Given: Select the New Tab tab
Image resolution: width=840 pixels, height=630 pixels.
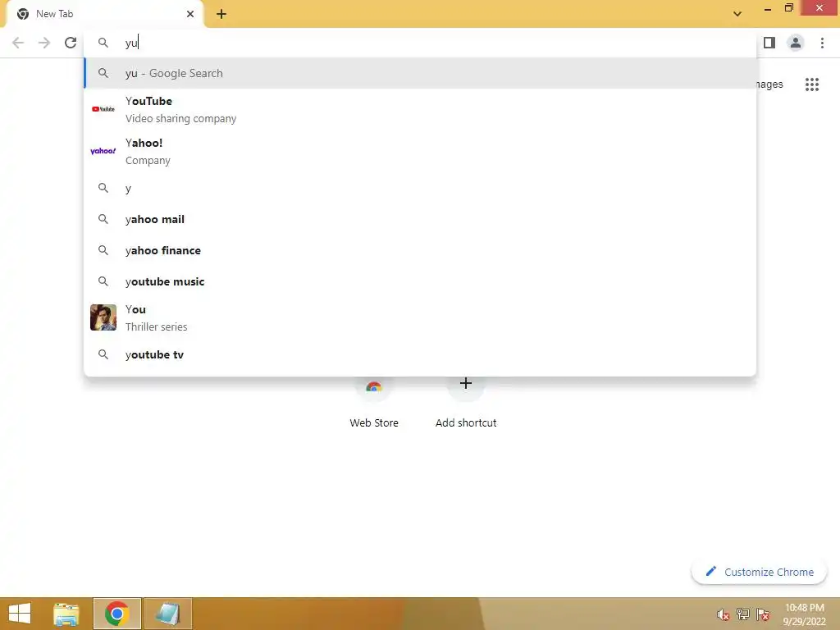Looking at the screenshot, I should tap(105, 14).
